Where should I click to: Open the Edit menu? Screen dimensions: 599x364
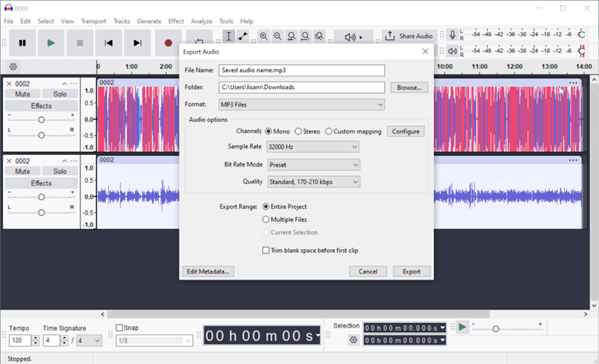click(25, 21)
